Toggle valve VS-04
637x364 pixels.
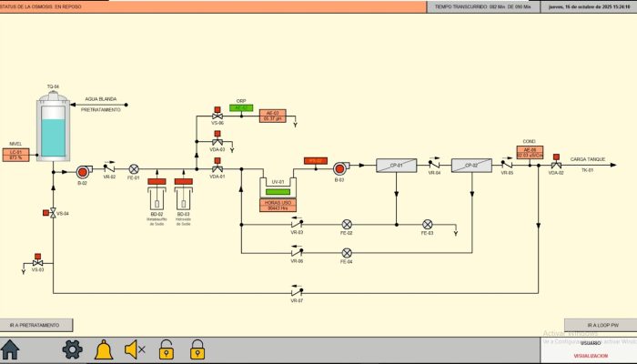pyautogui.click(x=52, y=213)
